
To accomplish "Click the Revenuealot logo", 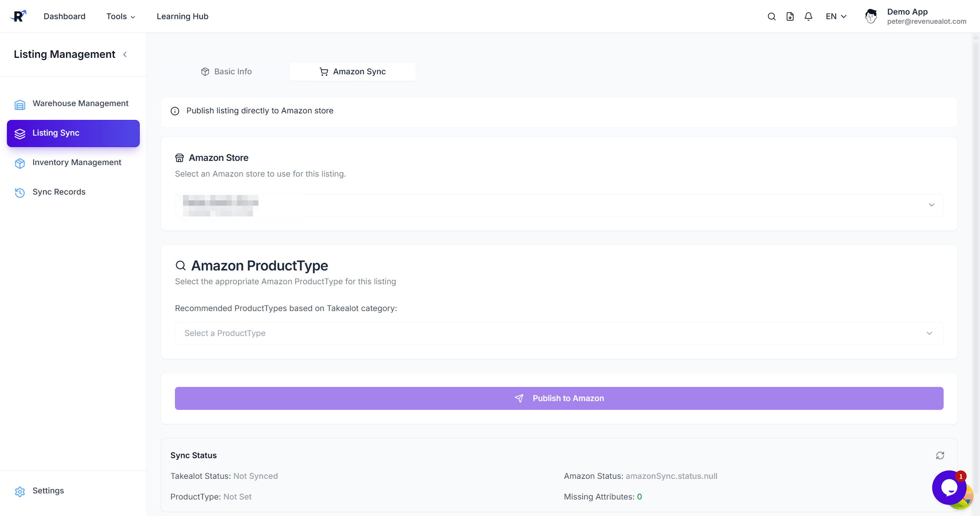I will click(18, 16).
